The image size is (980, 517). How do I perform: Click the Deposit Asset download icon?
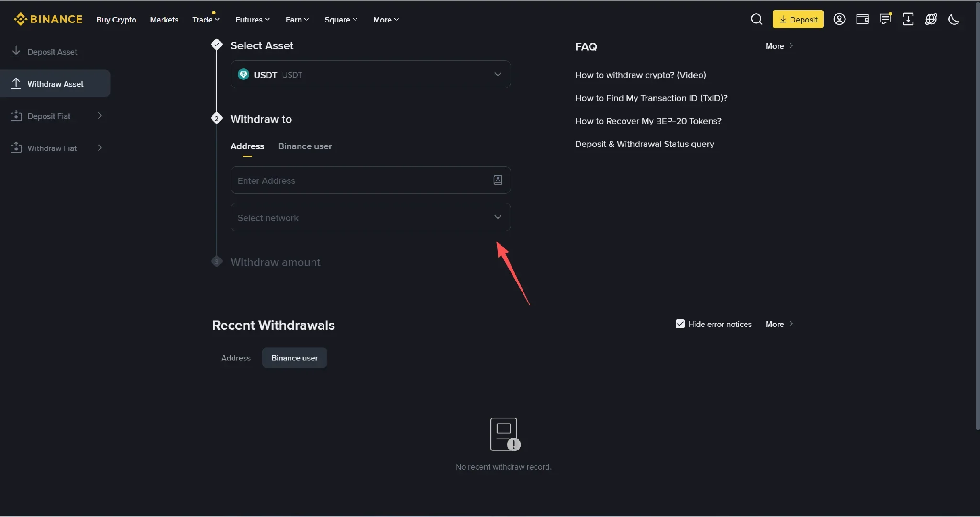[x=16, y=51]
